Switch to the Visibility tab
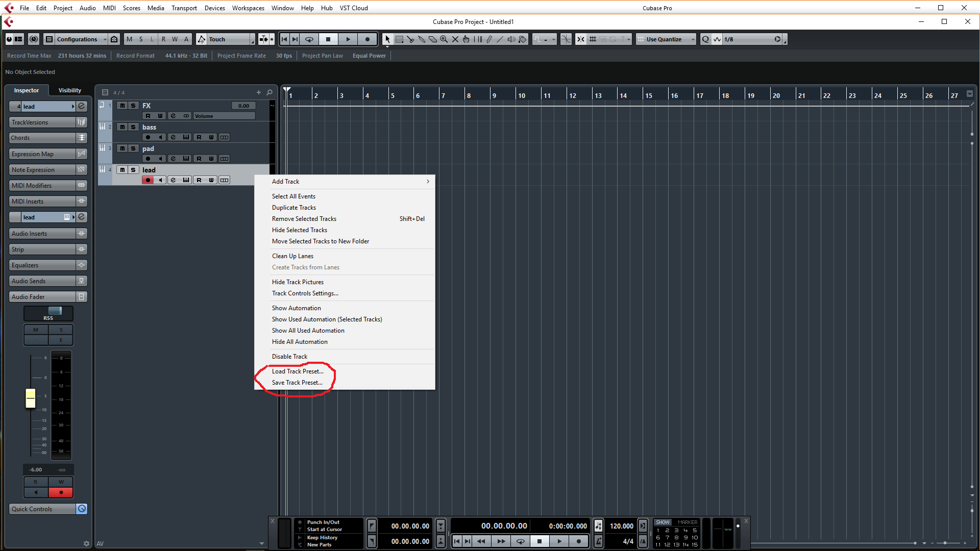980x551 pixels. [69, 90]
